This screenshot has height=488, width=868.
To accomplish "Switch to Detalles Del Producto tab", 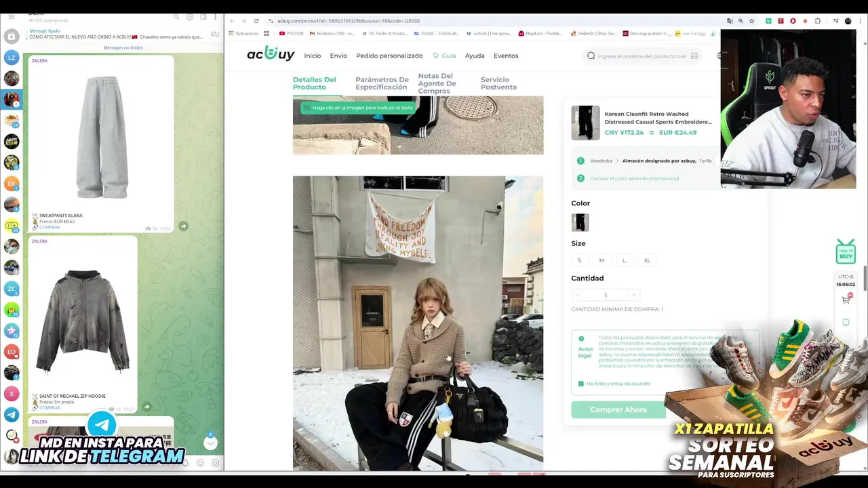I will (314, 83).
